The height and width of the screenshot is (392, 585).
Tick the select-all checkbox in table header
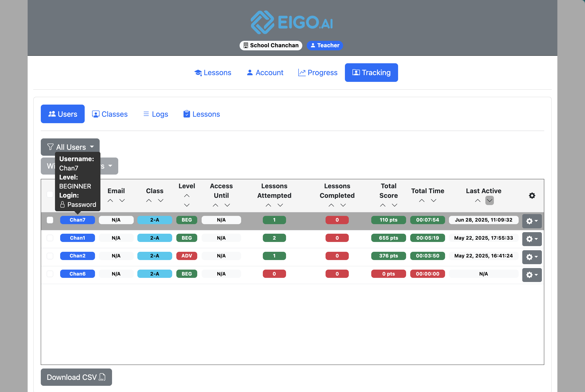pyautogui.click(x=50, y=194)
